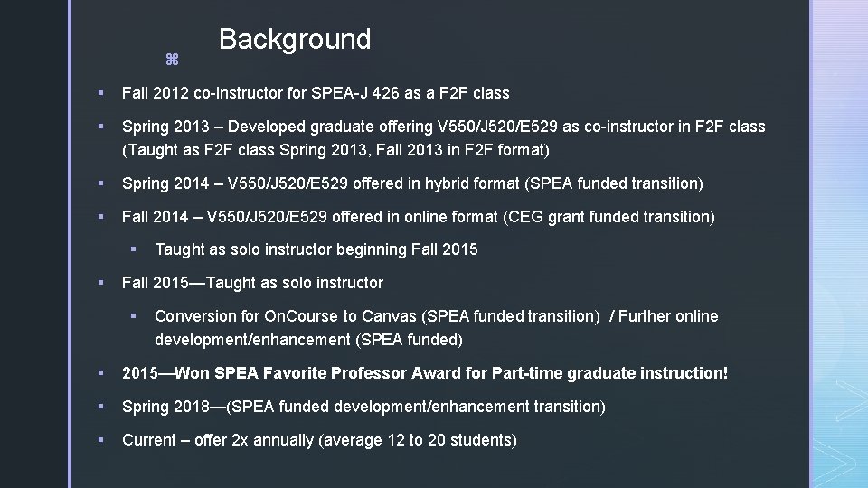
Task: Select the Spring 2014 hybrid format text
Action: 412,183
